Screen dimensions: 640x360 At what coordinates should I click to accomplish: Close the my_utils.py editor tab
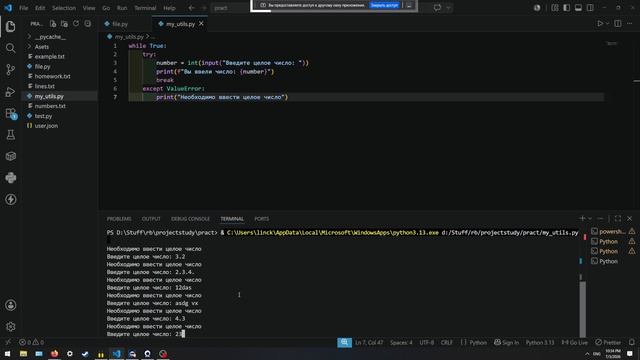coord(201,24)
